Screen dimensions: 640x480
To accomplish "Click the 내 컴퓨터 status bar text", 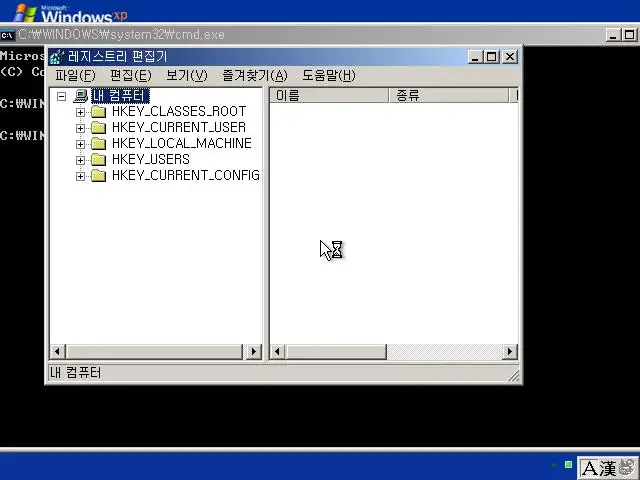I will 75,373.
